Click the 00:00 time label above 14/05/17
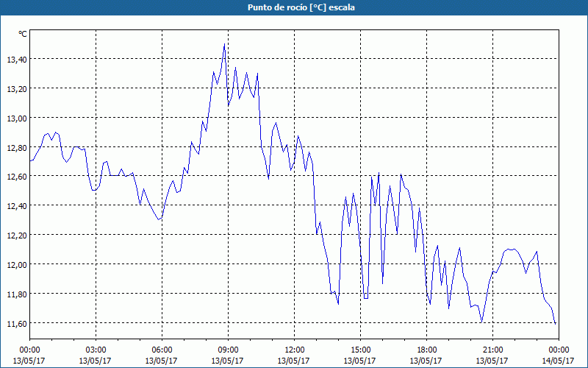The width and height of the screenshot is (588, 368). [559, 350]
